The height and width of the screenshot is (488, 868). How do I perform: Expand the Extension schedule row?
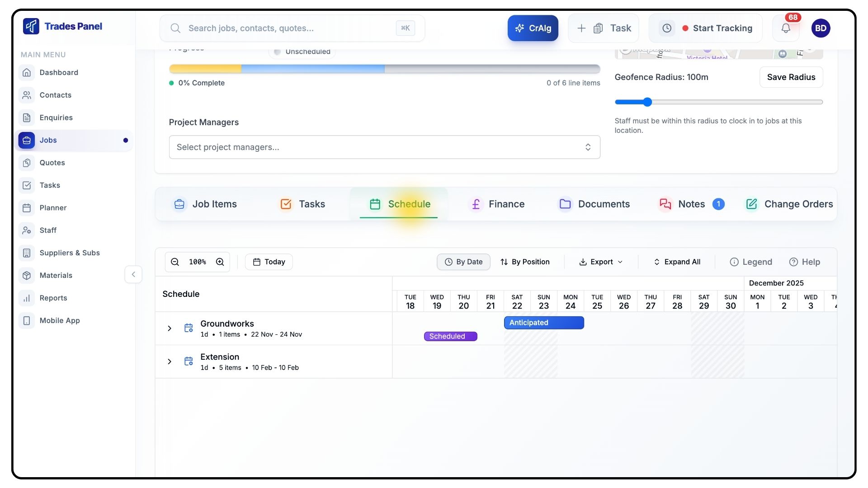(x=170, y=361)
